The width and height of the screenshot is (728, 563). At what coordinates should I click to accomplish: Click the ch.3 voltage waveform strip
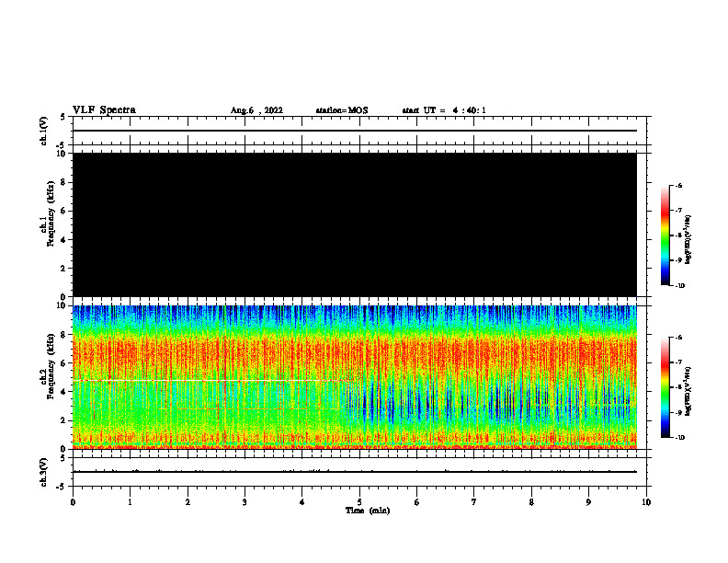coord(359,472)
